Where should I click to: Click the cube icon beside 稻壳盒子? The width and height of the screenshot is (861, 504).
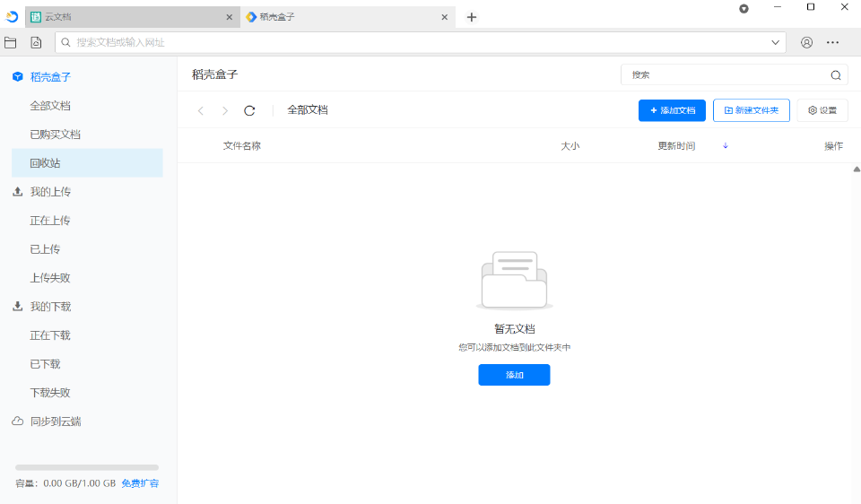point(18,76)
